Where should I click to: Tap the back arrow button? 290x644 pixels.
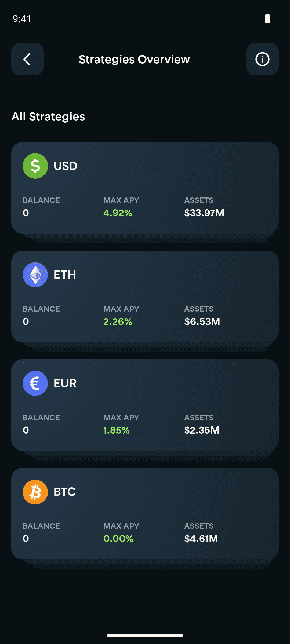27,59
